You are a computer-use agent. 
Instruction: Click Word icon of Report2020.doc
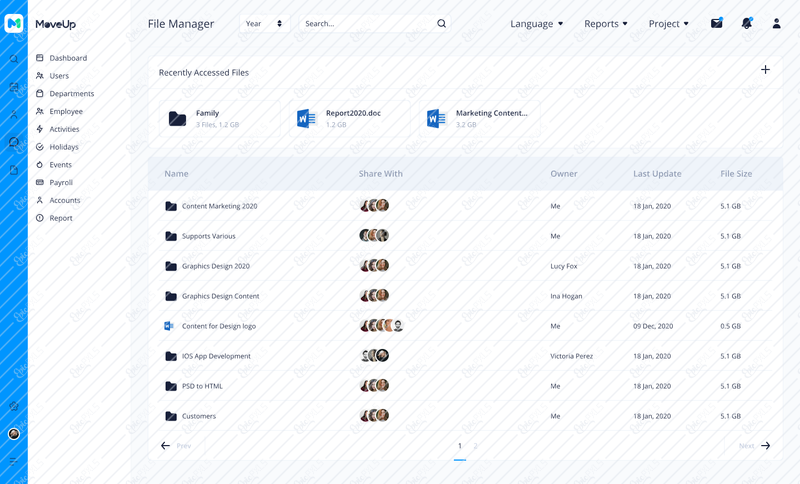(307, 119)
